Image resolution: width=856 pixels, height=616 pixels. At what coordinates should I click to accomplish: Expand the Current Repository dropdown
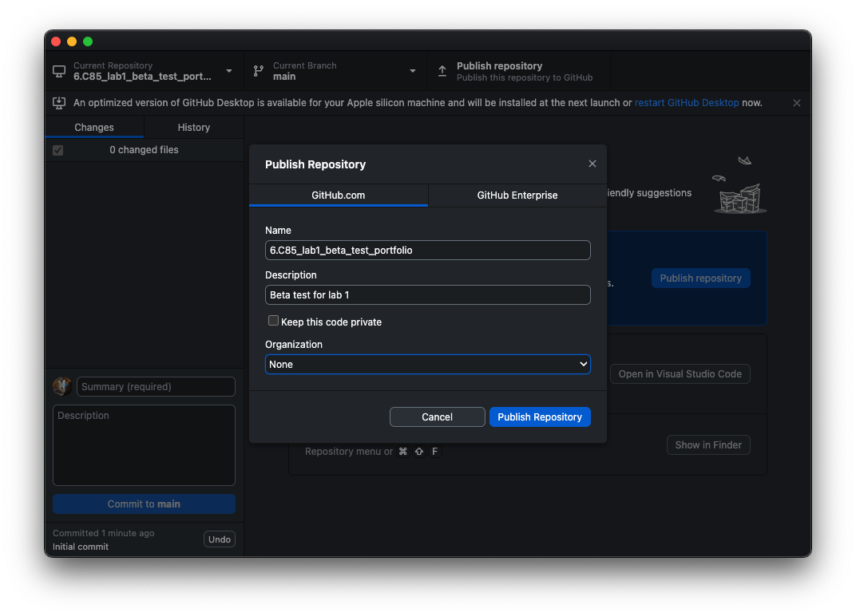click(229, 71)
